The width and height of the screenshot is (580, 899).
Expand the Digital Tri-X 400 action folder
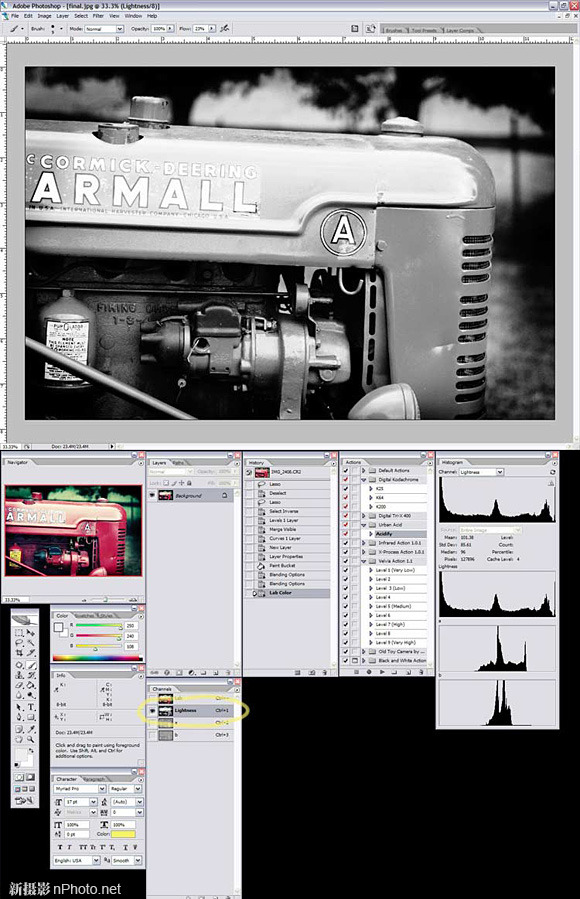point(363,516)
